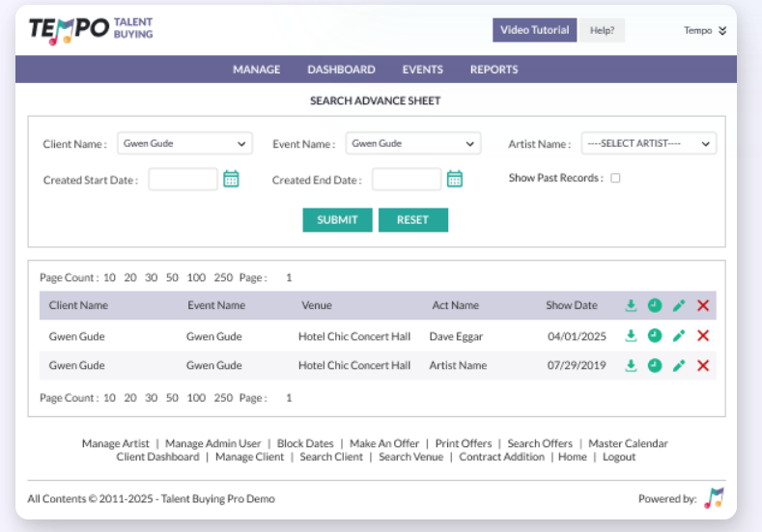
Task: Download the Dave Eggar advance sheet
Action: (x=631, y=336)
